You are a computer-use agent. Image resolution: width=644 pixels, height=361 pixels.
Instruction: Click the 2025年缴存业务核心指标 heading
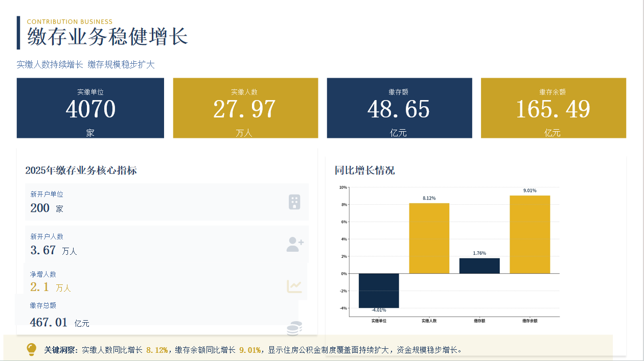point(81,171)
